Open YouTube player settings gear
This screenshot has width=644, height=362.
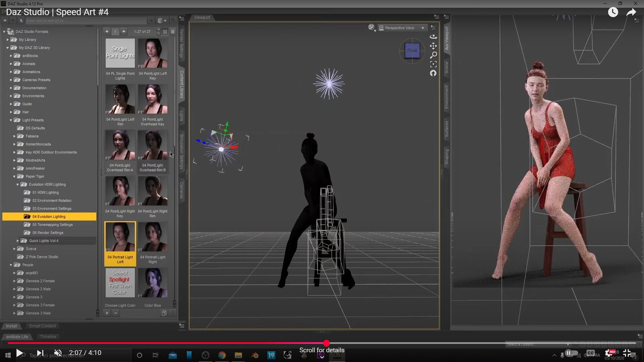[x=609, y=353]
